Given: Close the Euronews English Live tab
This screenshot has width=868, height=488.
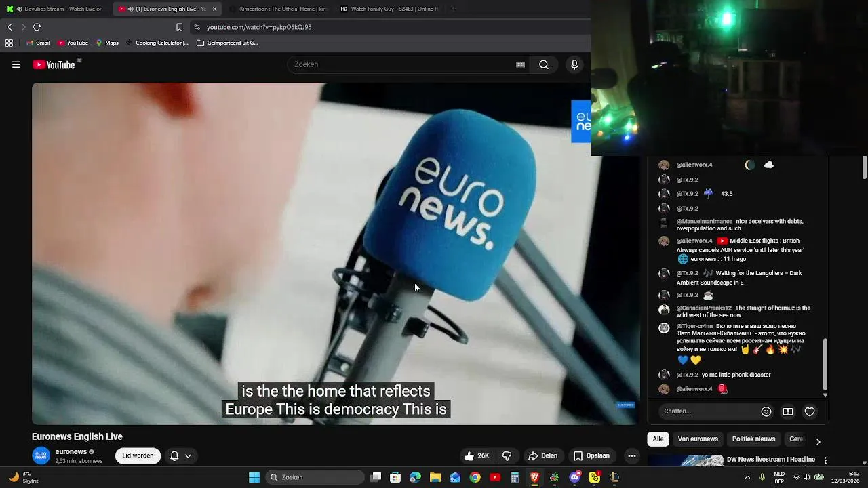Looking at the screenshot, I should pyautogui.click(x=214, y=9).
